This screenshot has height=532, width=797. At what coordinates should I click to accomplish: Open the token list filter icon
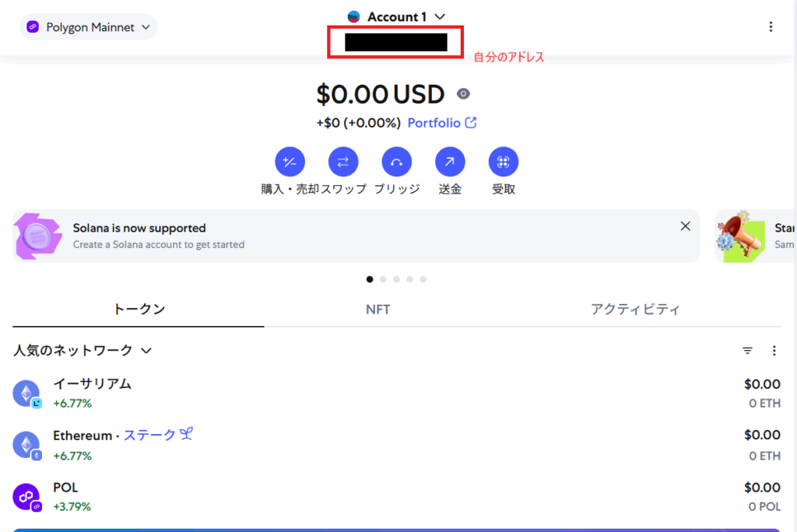click(747, 351)
